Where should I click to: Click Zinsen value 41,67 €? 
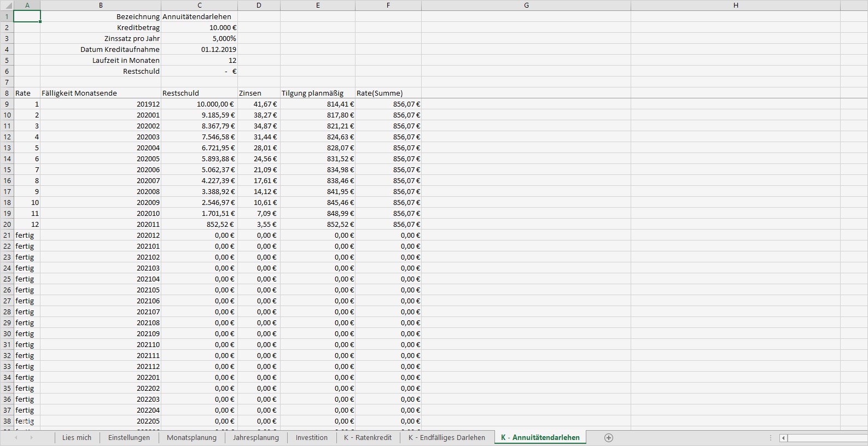259,104
